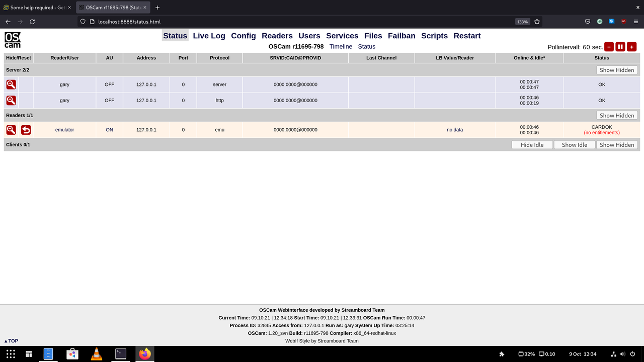Go to the Config menu

point(244,36)
